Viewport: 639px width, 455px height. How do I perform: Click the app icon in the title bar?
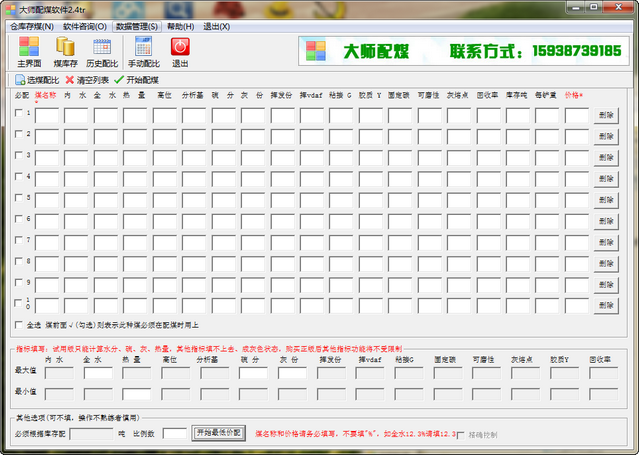click(11, 9)
